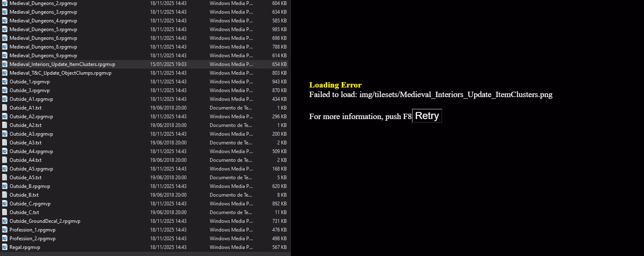Select the Medieval_Interiors_Update_ItemClusters.rpgmvp file
Screen dimensions: 644x256
(x=62, y=64)
